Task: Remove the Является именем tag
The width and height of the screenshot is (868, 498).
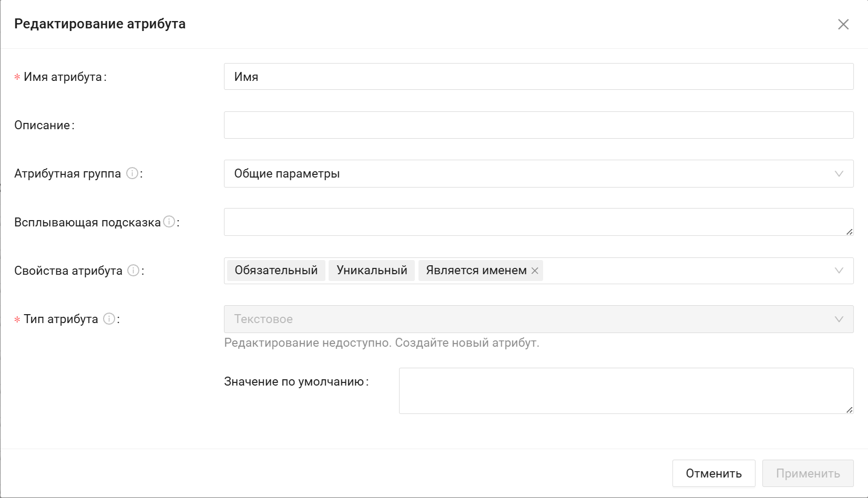Action: tap(535, 271)
